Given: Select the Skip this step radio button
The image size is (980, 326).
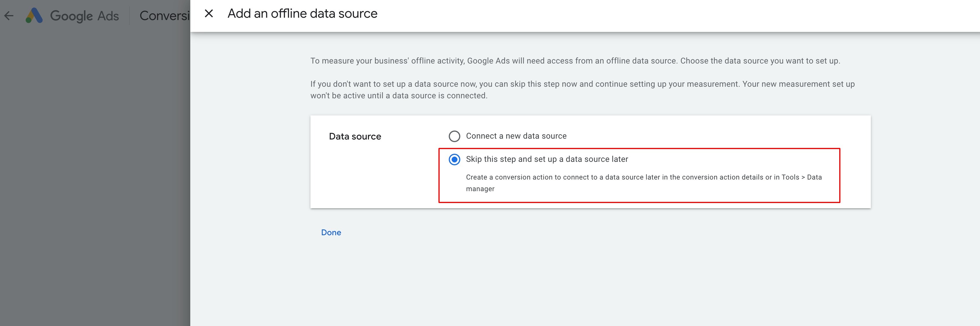Looking at the screenshot, I should pos(454,159).
